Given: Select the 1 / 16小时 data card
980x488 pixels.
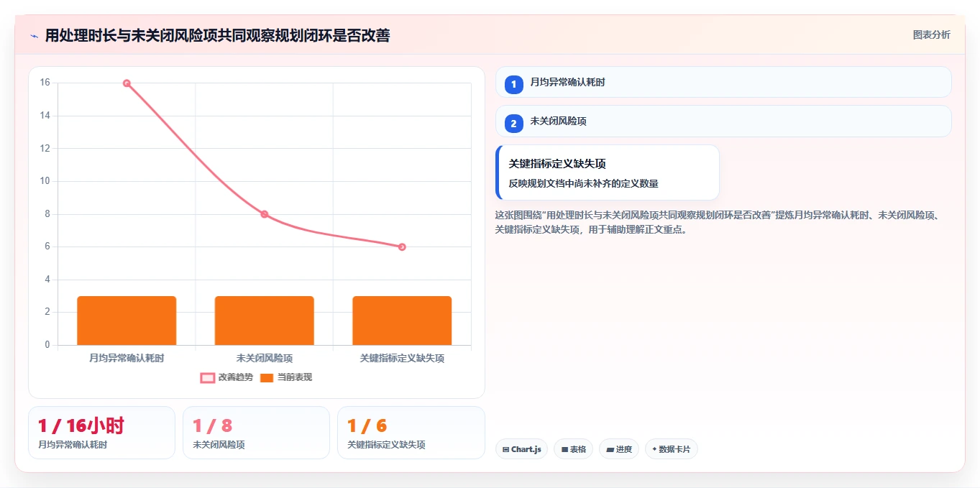Looking at the screenshot, I should point(101,433).
